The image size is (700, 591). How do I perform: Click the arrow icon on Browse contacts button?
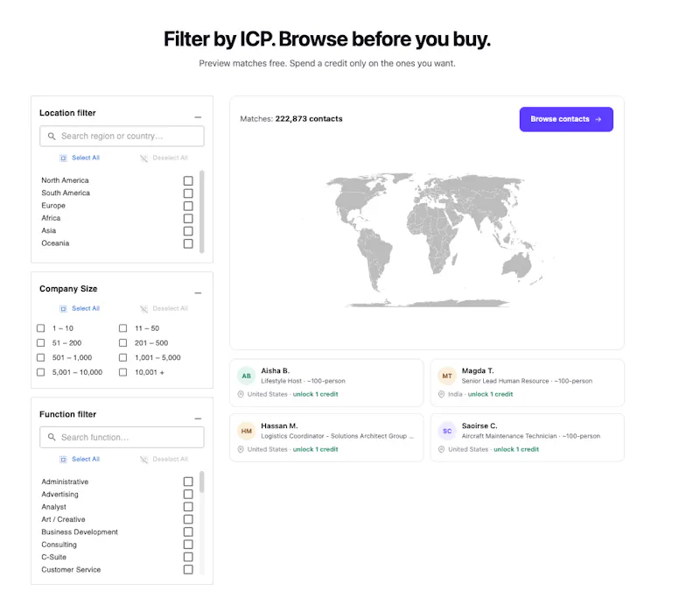598,119
